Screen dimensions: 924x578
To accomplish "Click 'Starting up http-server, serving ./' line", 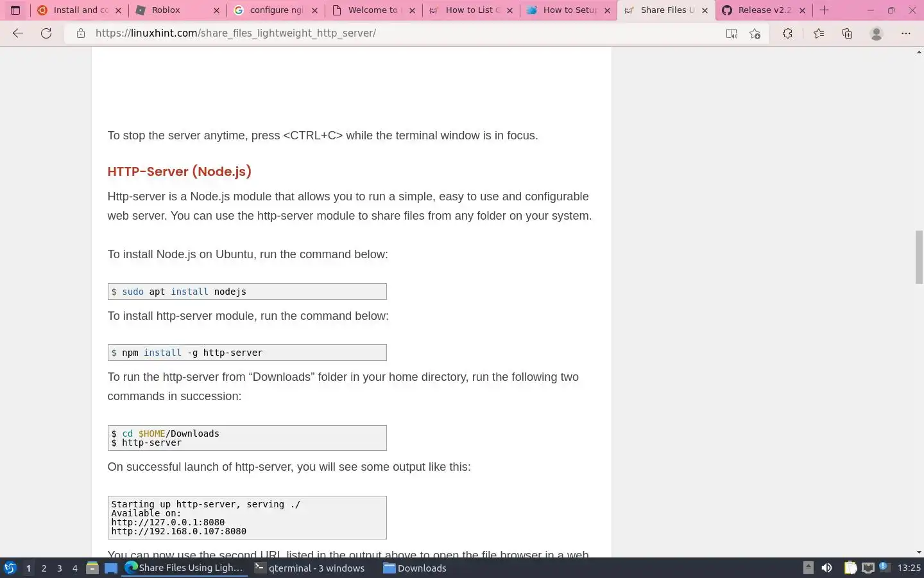I will point(205,504).
